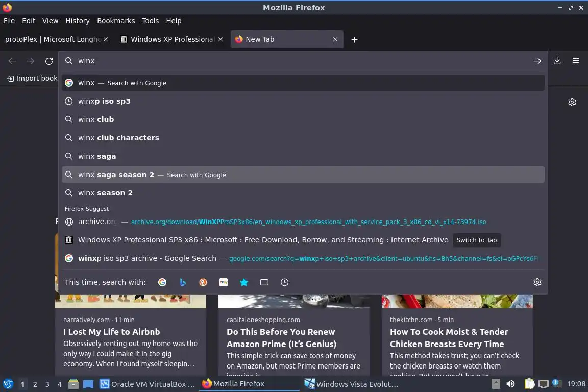
Task: Select the "winx club characters" suggestion
Action: tap(303, 138)
